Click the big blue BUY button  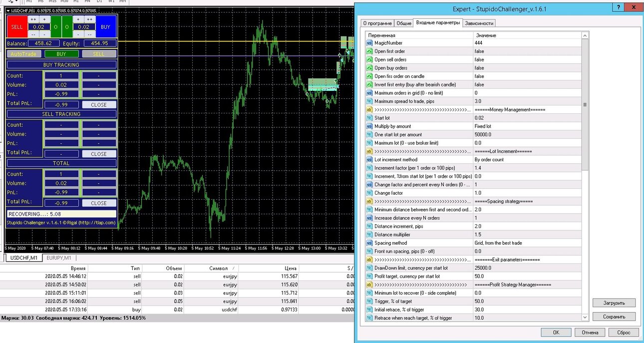click(x=105, y=27)
